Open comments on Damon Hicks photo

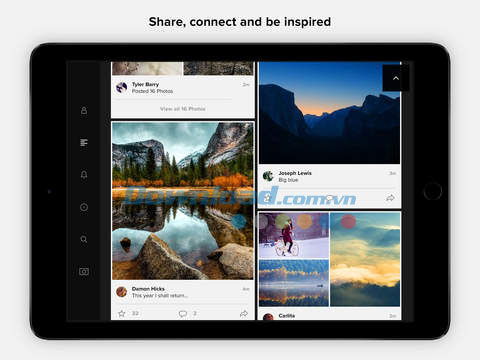(183, 313)
